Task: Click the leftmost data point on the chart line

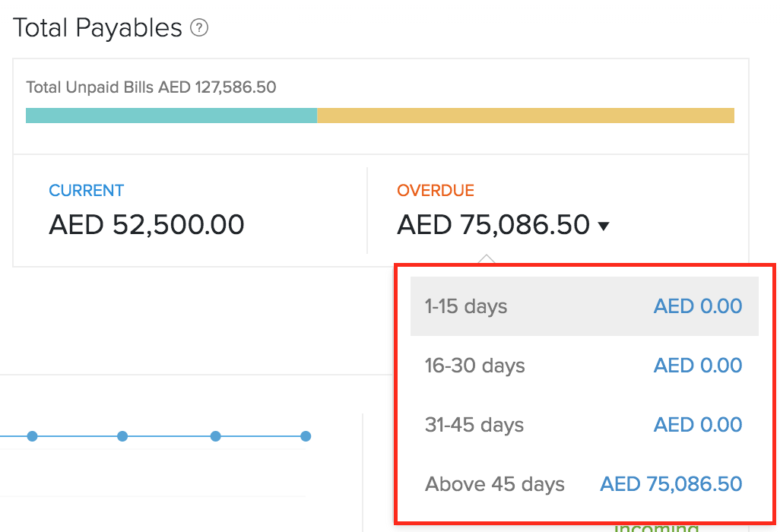Action: point(32,436)
